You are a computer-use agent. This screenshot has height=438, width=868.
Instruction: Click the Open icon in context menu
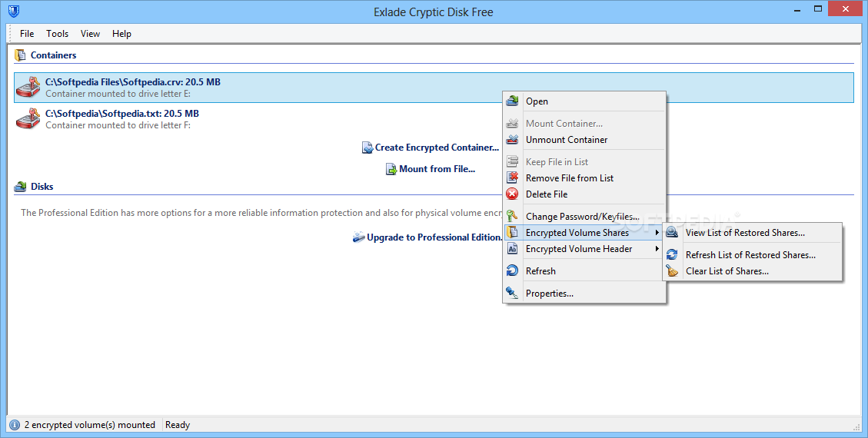click(x=513, y=101)
